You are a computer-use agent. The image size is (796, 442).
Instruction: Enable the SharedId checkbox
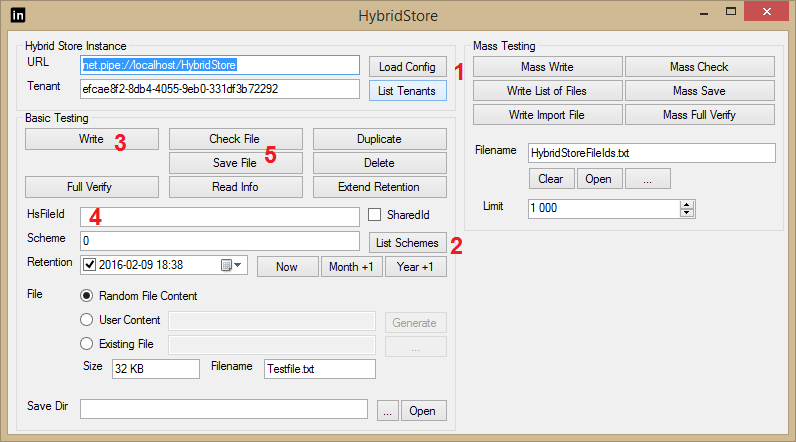375,215
